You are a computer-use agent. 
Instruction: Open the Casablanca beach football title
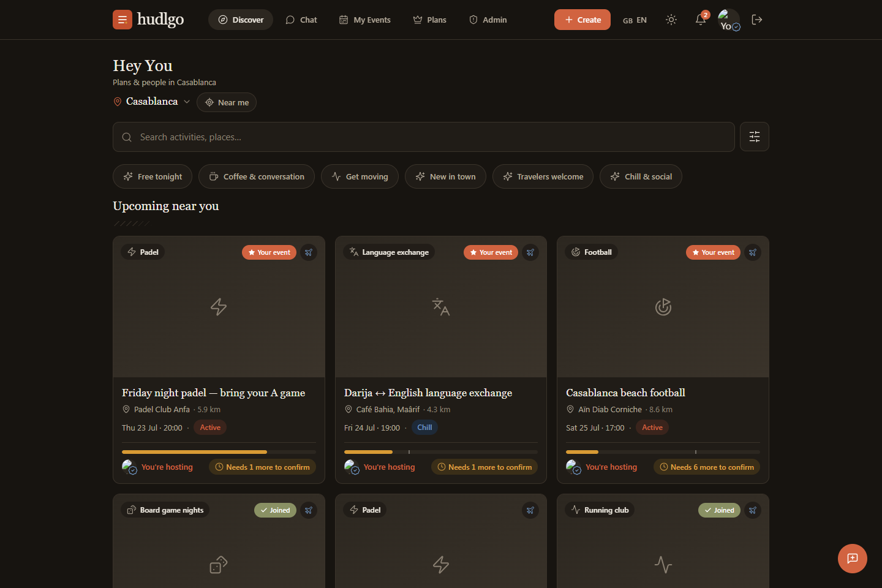tap(625, 393)
